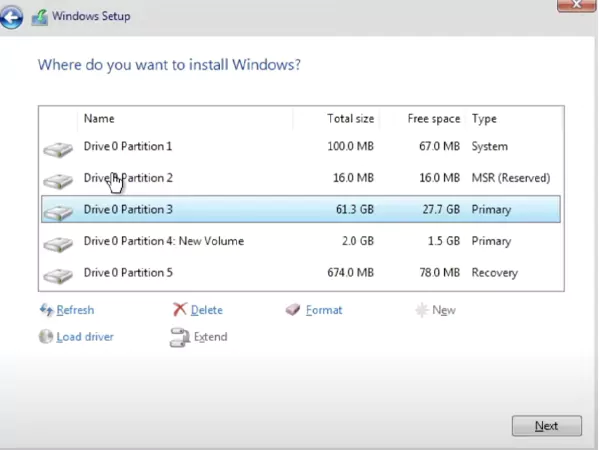This screenshot has height=450, width=600.
Task: Select the drive icon for Partition 1
Action: click(58, 149)
